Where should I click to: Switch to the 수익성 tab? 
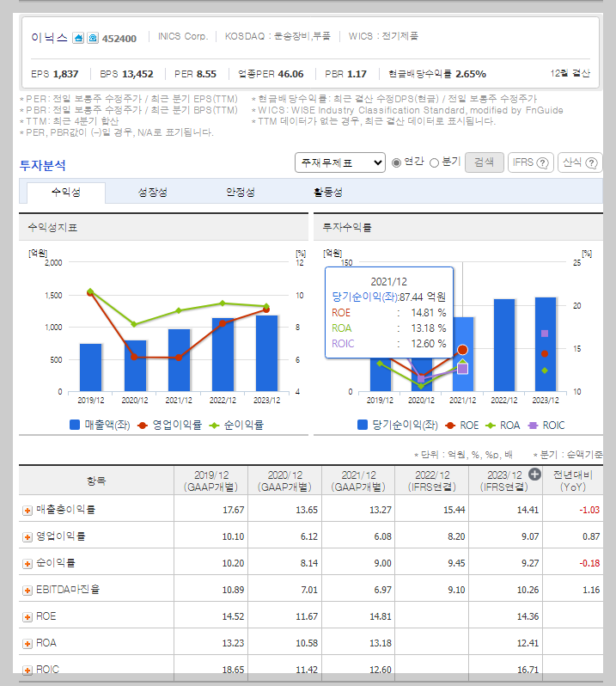click(x=66, y=193)
